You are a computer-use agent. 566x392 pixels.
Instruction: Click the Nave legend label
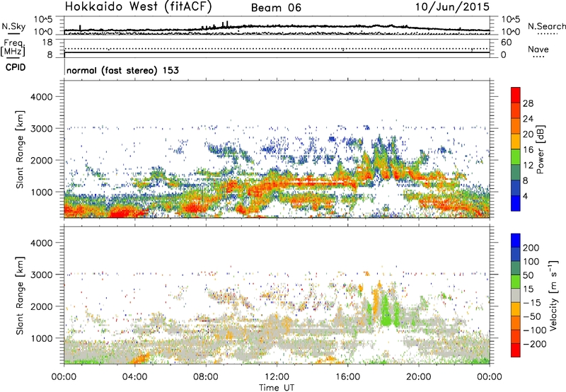click(538, 50)
